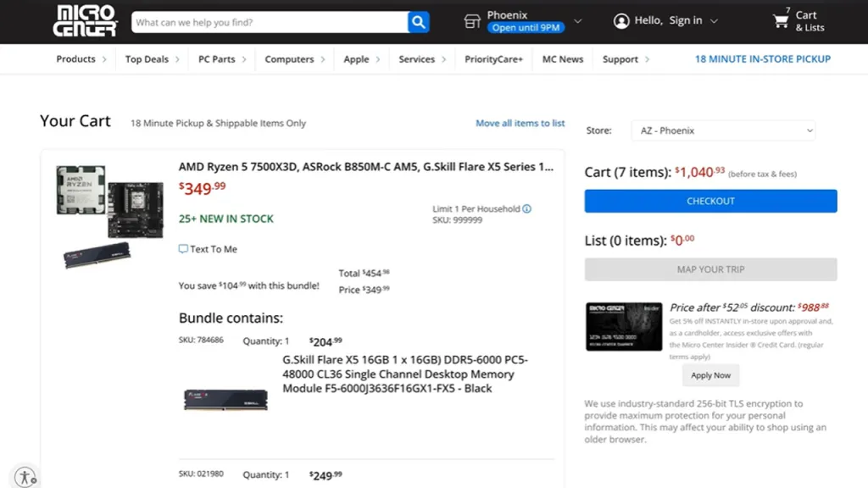The width and height of the screenshot is (868, 488).
Task: Click the user account avatar icon
Action: (x=621, y=21)
